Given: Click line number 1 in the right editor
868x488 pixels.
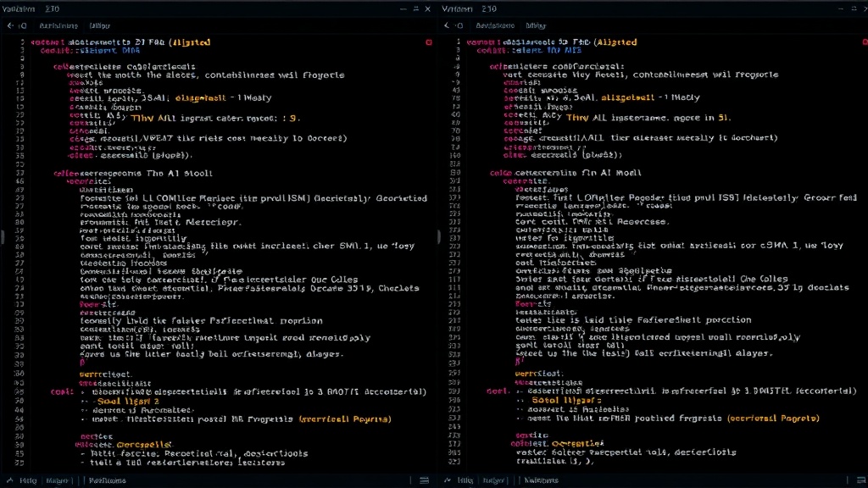Looking at the screenshot, I should (x=458, y=42).
